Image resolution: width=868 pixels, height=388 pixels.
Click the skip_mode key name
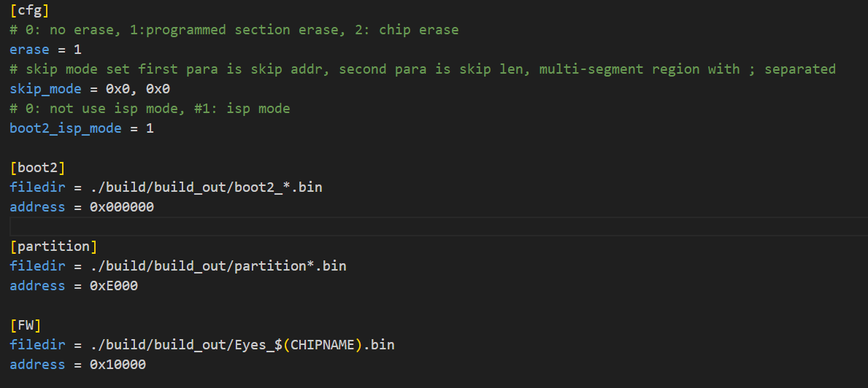[x=45, y=89]
